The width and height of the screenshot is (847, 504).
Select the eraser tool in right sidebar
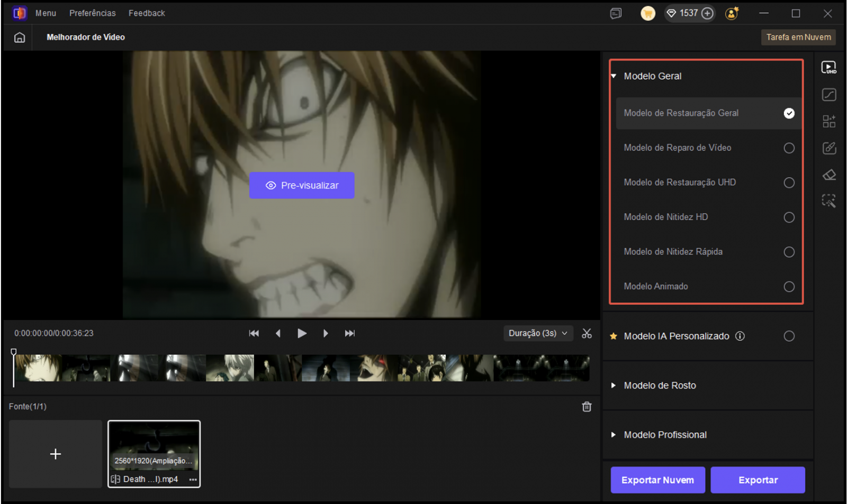[x=828, y=175]
